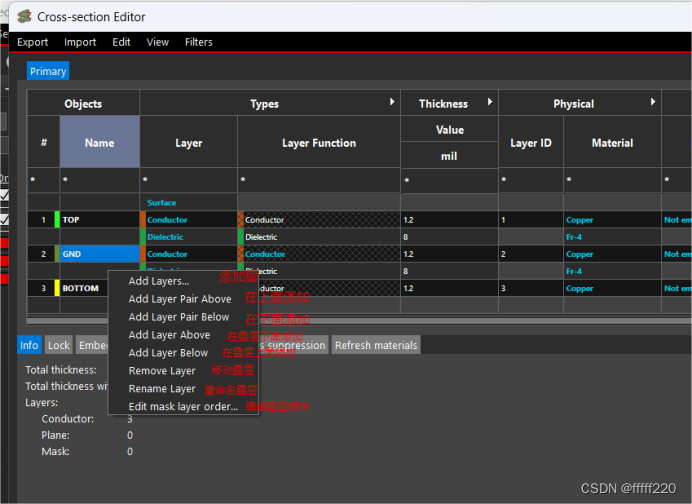The image size is (692, 504).
Task: Click Layer ID 2 in GND row
Action: click(531, 254)
